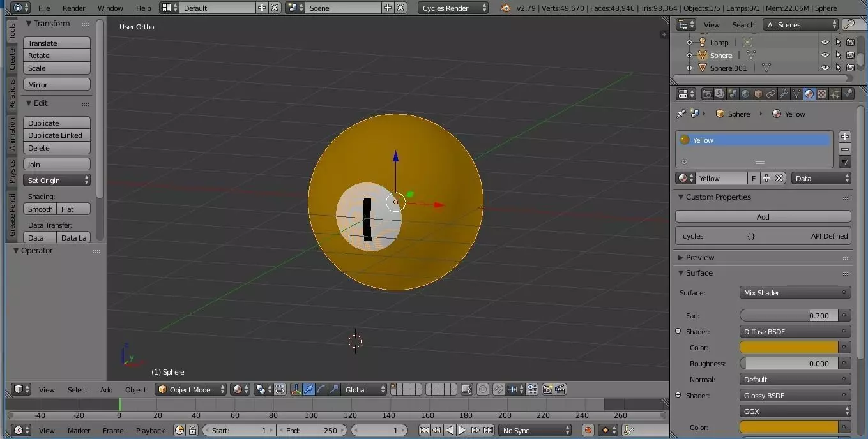Select the translate manipulator arrow icon

click(308, 389)
